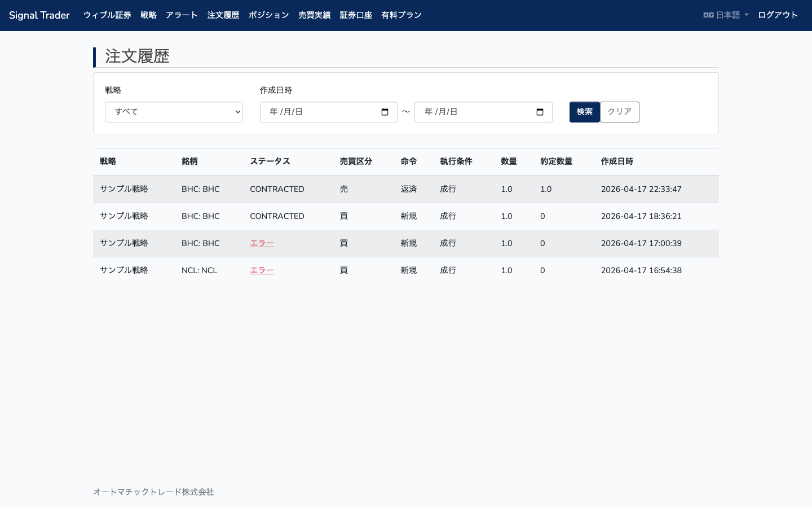Navigate to アラート page
This screenshot has height=508, width=812.
click(182, 15)
